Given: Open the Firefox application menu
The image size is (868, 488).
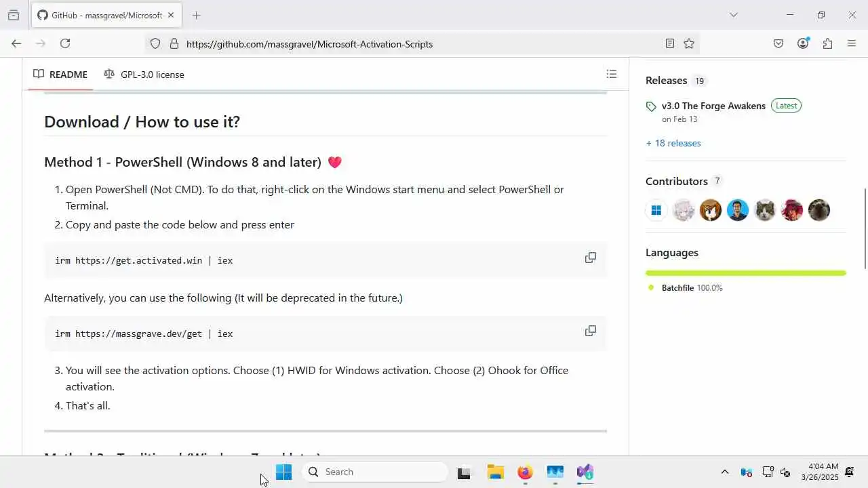Looking at the screenshot, I should [x=852, y=43].
